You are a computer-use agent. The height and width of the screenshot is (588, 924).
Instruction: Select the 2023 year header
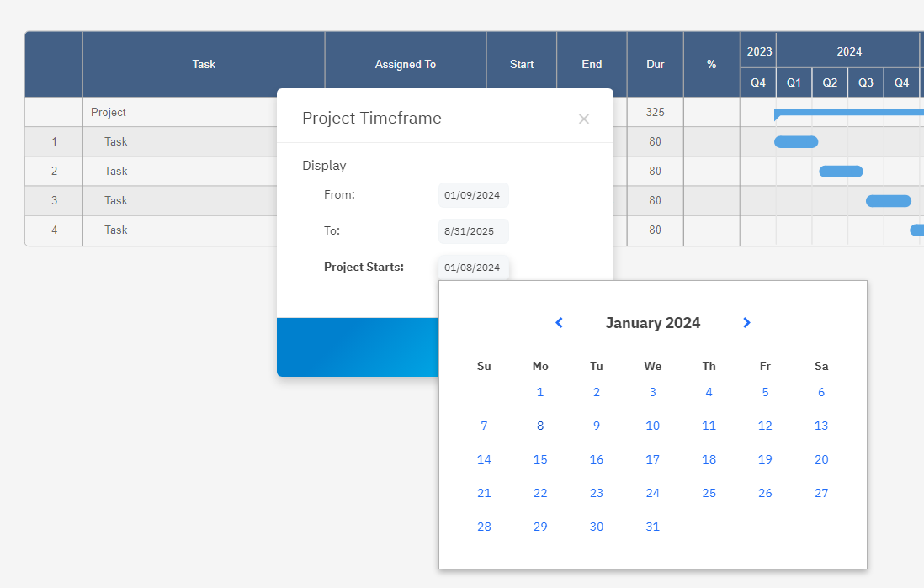[757, 51]
